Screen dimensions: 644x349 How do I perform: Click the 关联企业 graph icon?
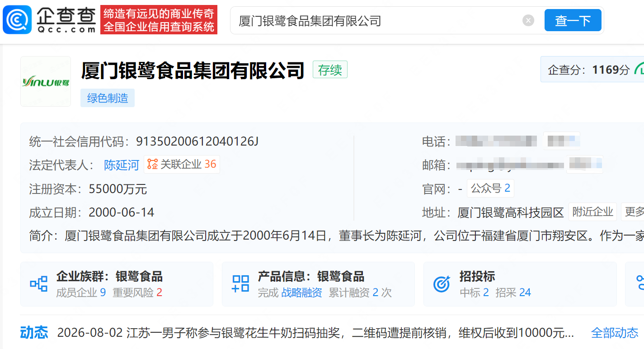click(152, 165)
